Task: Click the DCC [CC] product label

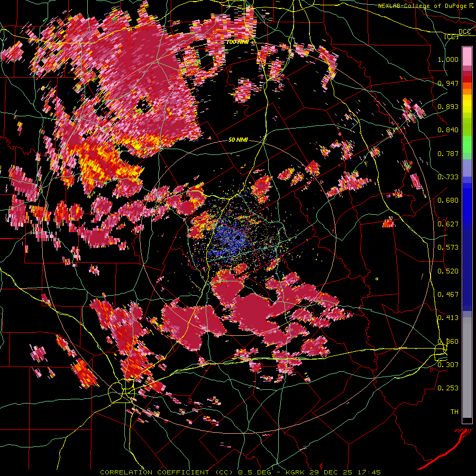Action: 457,34
